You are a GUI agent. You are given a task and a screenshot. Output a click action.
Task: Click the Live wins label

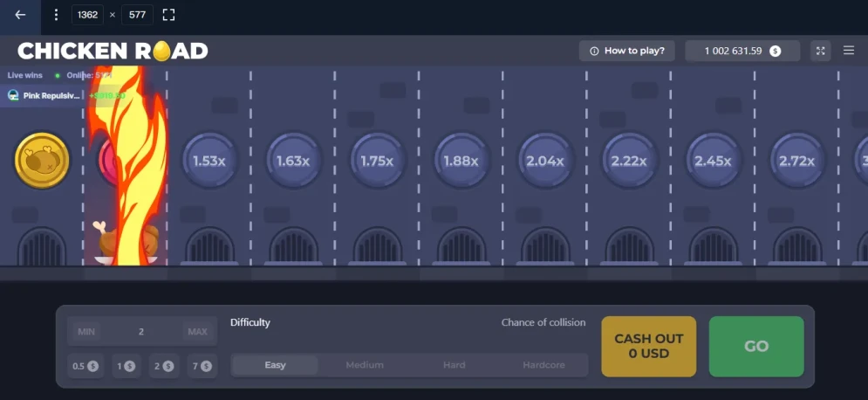25,75
